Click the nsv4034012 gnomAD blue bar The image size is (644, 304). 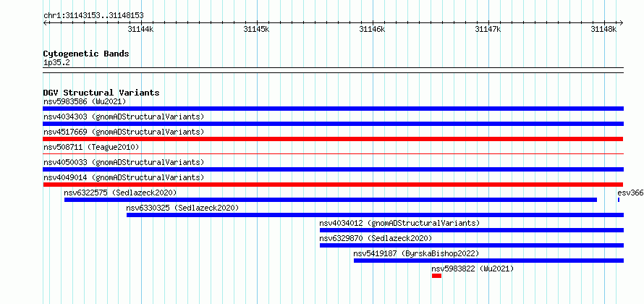(x=472, y=230)
